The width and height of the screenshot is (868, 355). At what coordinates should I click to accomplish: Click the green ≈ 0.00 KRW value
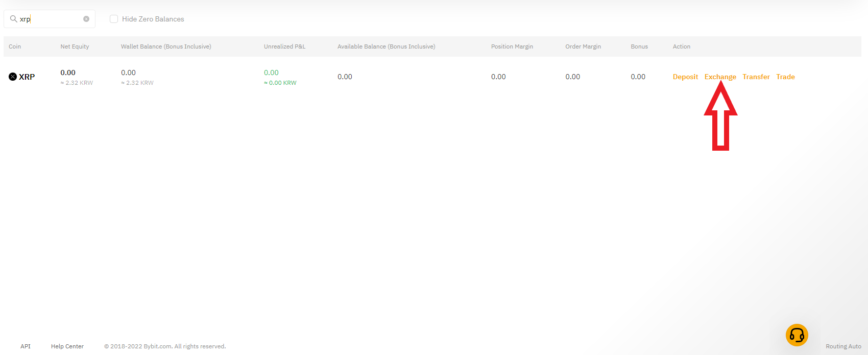[280, 83]
